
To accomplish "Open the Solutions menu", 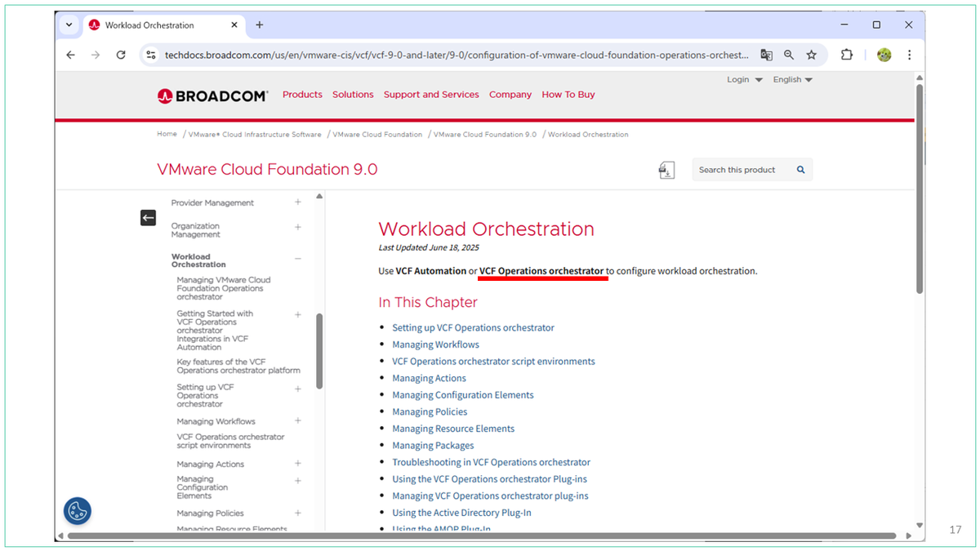I will click(x=353, y=95).
